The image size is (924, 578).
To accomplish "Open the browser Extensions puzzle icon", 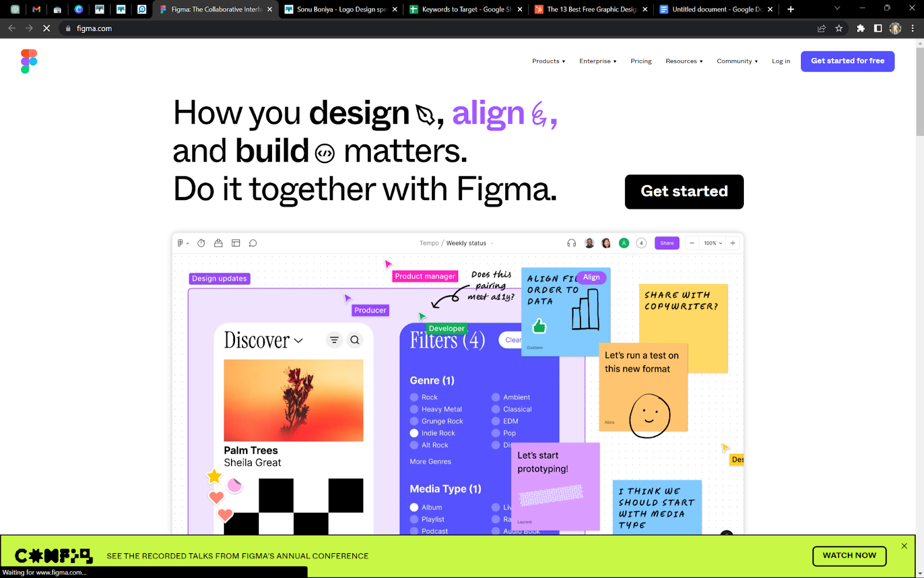I will point(860,28).
